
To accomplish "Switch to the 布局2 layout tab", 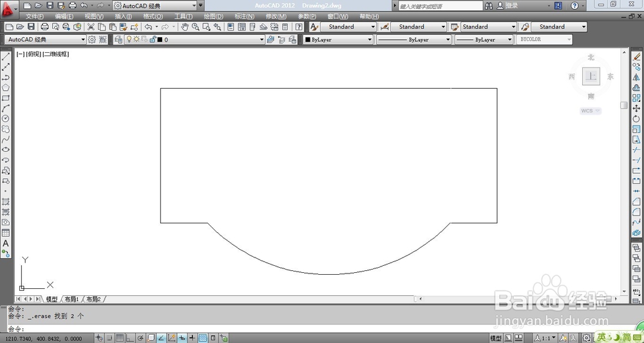I will (93, 299).
